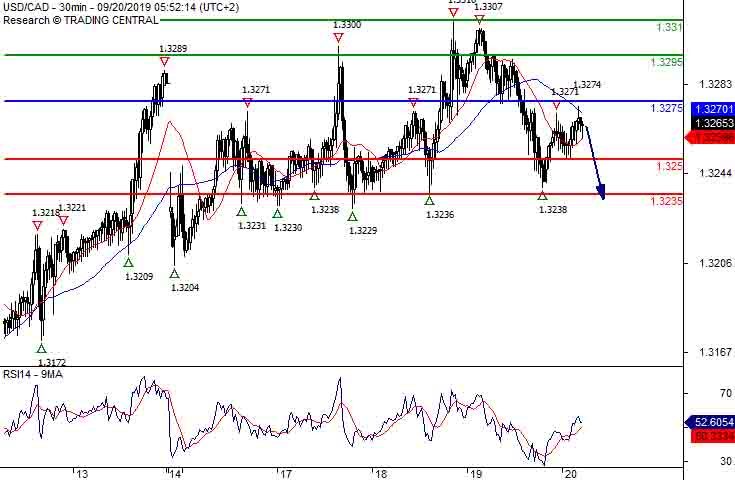Click the red down-triangle marker under 1.3289
The image size is (735, 480).
pyautogui.click(x=164, y=61)
